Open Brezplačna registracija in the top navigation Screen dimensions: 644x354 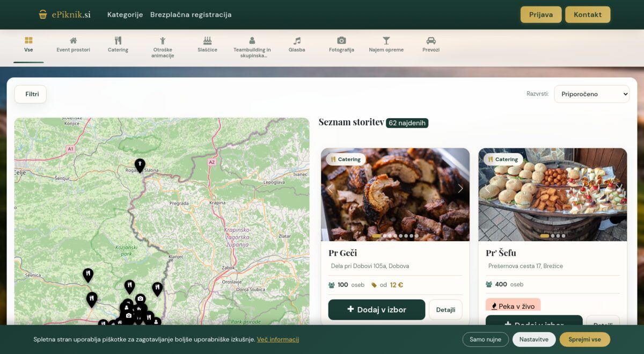tap(191, 15)
